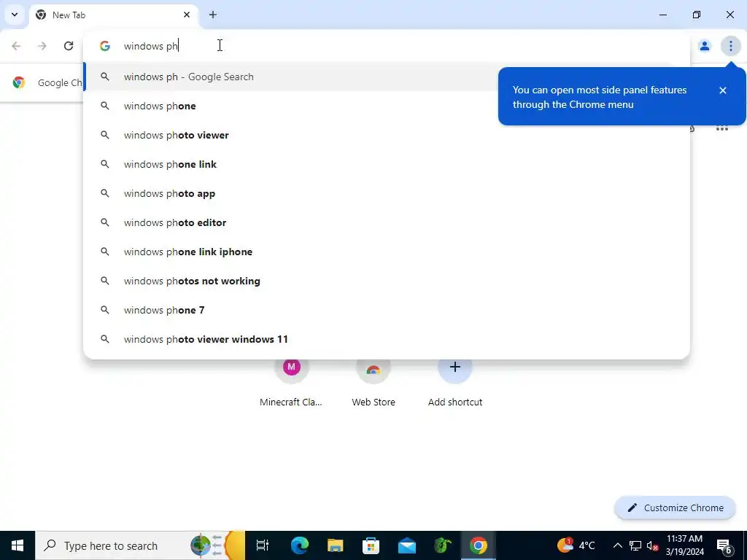Expand hidden system tray icons chevron

[617, 545]
